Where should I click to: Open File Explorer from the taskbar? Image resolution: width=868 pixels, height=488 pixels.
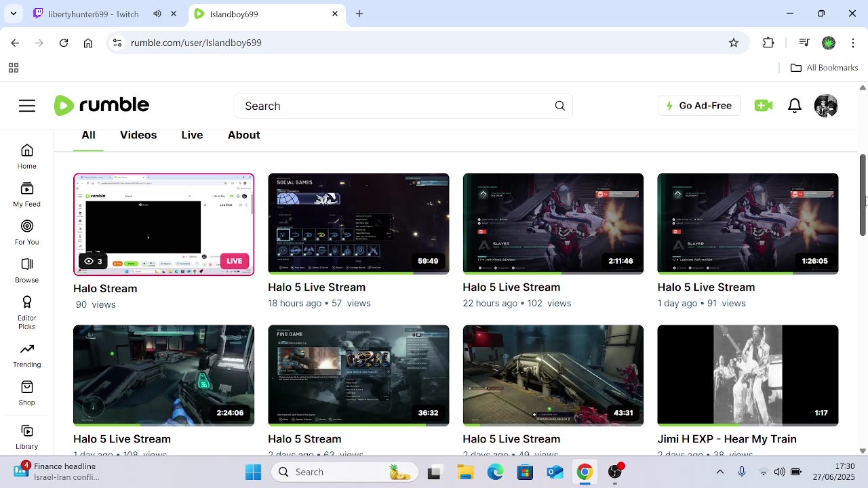coord(465,472)
